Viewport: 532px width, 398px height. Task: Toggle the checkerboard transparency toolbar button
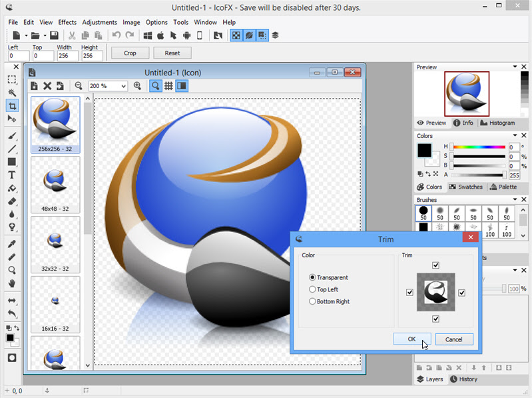[236, 35]
